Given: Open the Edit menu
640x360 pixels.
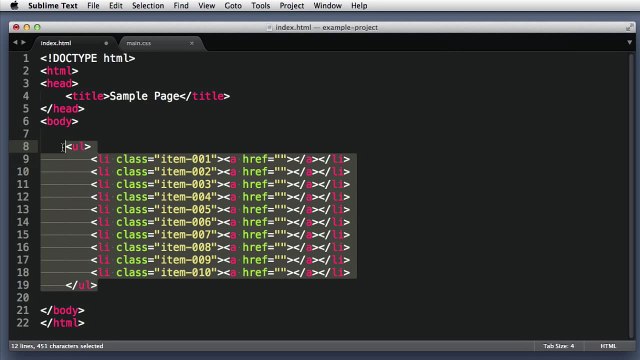Looking at the screenshot, I should coord(116,6).
